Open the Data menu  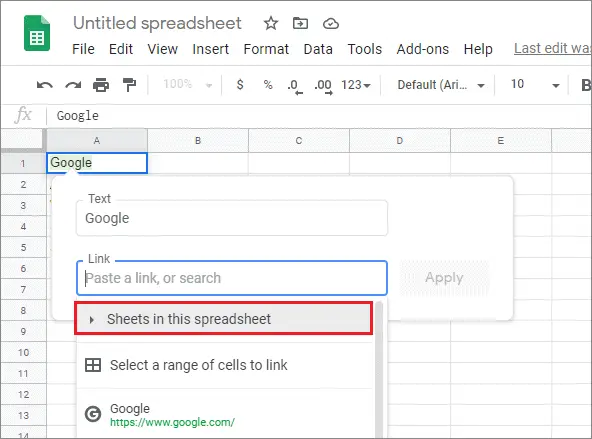pyautogui.click(x=318, y=49)
